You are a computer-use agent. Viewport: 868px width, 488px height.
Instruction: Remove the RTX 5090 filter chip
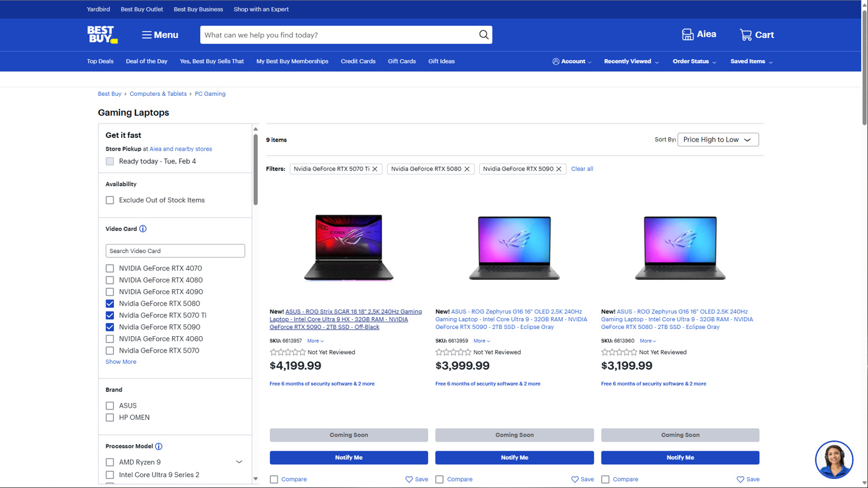[x=559, y=169]
